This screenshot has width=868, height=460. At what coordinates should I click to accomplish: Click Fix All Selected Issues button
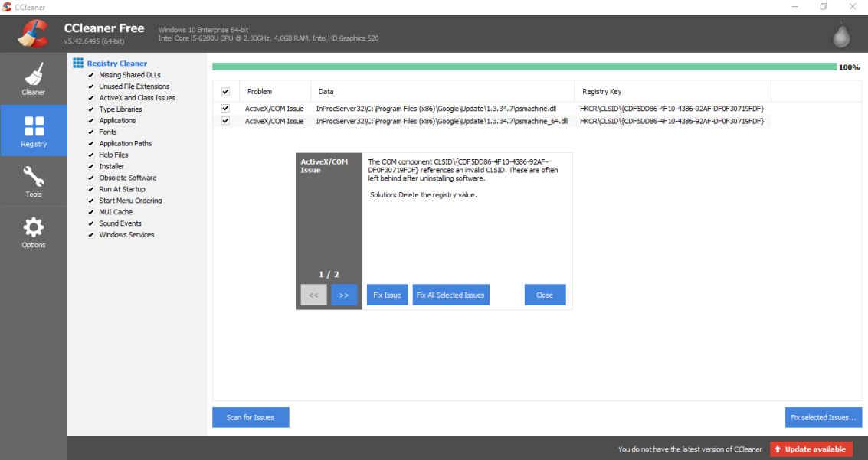point(450,295)
